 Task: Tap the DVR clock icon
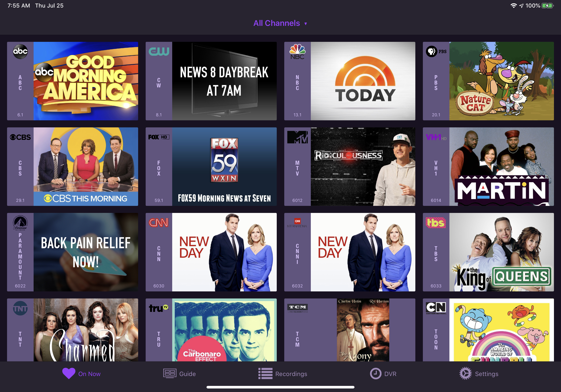tap(376, 374)
